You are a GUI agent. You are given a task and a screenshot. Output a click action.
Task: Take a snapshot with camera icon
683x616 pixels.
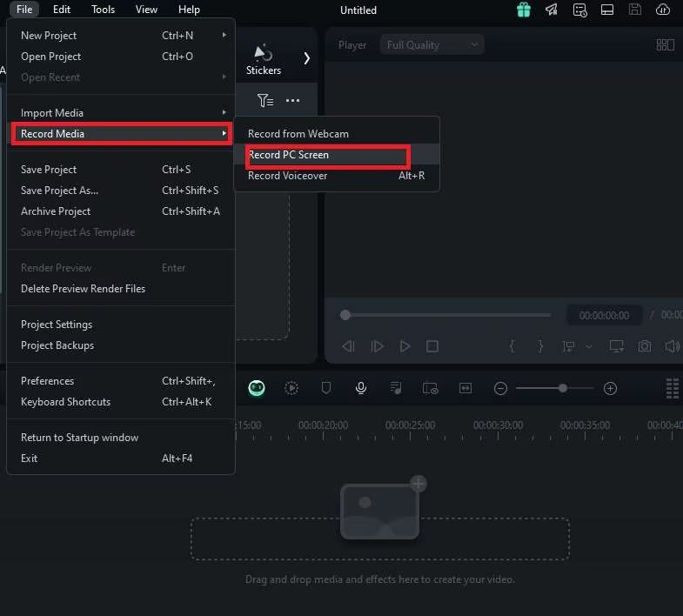click(x=645, y=346)
